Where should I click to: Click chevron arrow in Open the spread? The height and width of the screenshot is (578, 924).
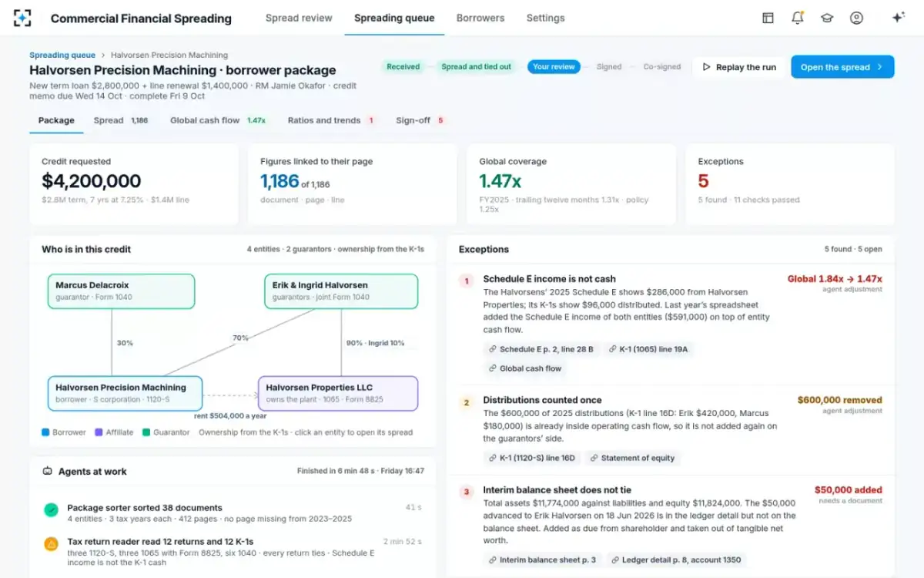(879, 67)
